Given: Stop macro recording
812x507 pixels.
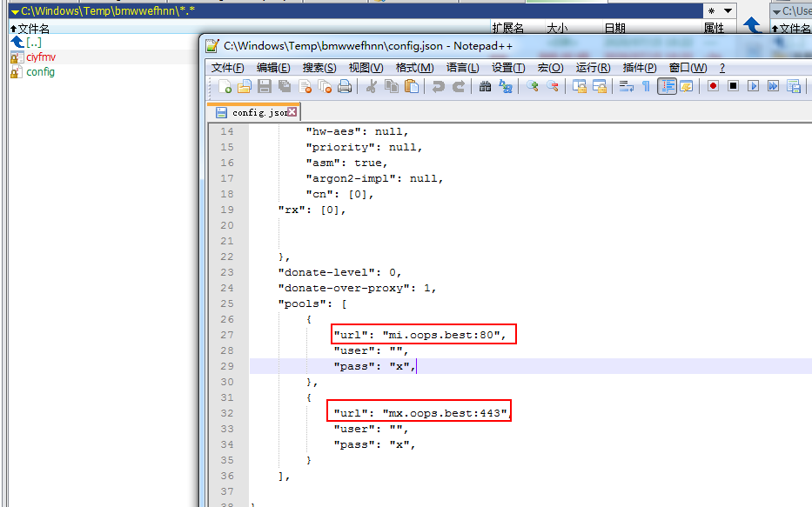Looking at the screenshot, I should [x=734, y=86].
